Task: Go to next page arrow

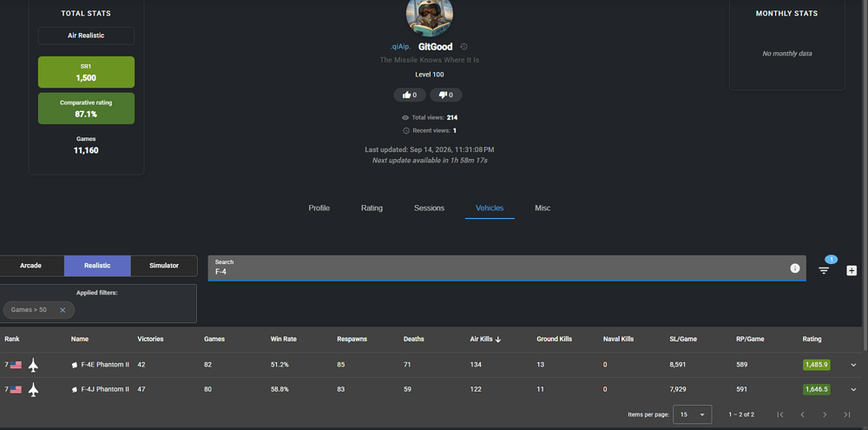Action: pyautogui.click(x=825, y=414)
